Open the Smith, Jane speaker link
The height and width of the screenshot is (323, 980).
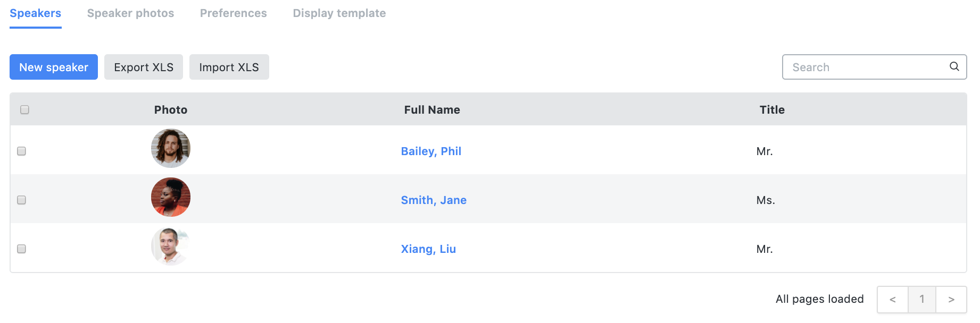coord(434,200)
